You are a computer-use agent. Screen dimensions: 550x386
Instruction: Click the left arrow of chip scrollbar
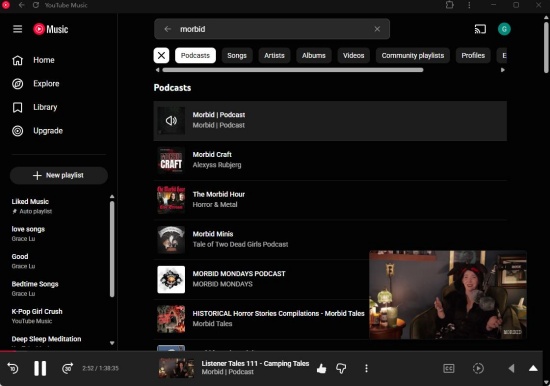(157, 70)
